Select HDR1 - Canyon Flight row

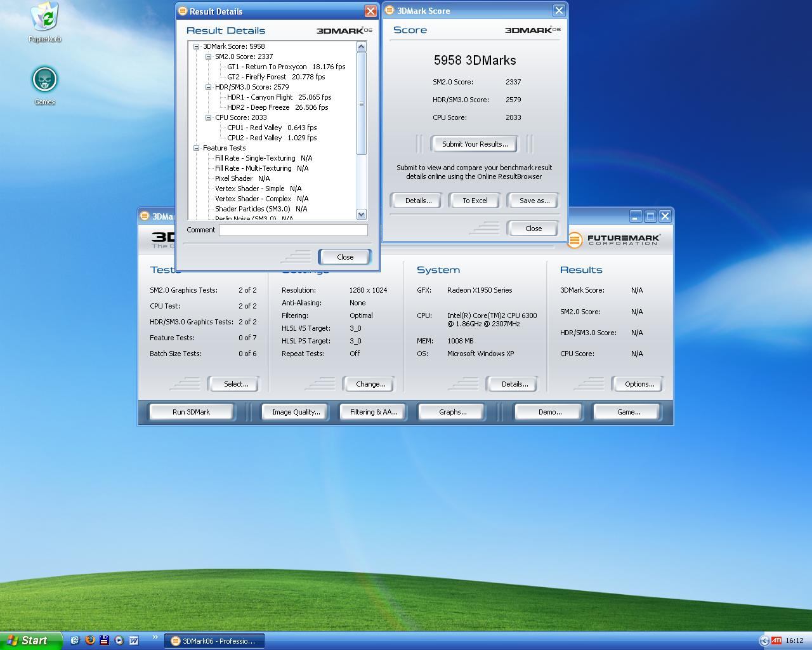click(279, 97)
